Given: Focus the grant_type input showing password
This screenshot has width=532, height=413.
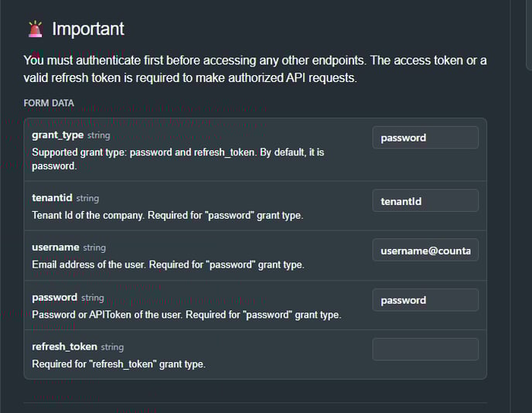Looking at the screenshot, I should click(x=425, y=138).
